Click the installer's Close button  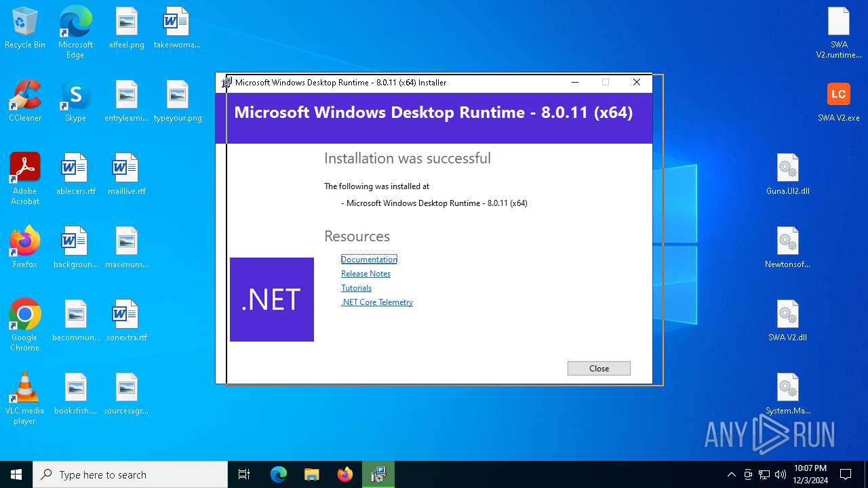click(x=599, y=368)
